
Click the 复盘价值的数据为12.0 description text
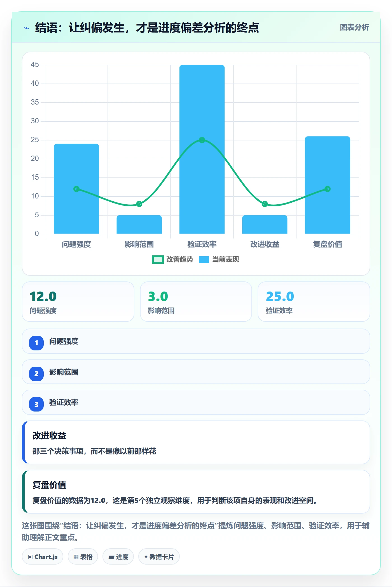click(x=175, y=500)
